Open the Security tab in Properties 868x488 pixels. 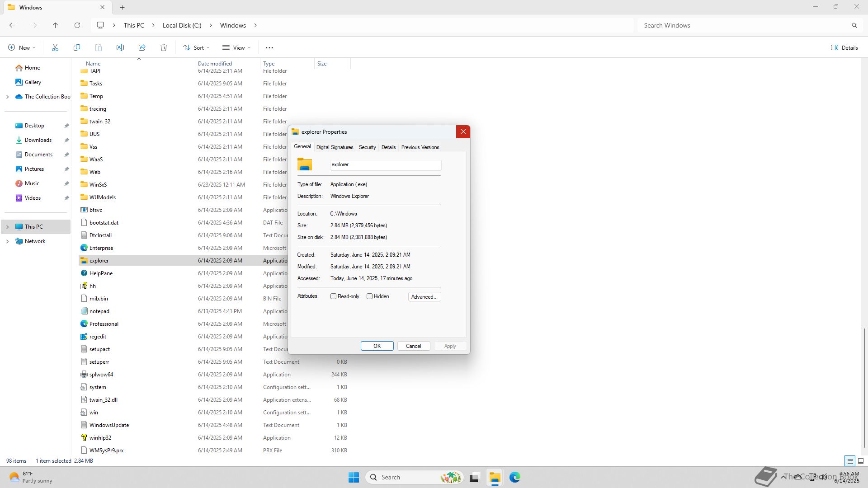367,147
